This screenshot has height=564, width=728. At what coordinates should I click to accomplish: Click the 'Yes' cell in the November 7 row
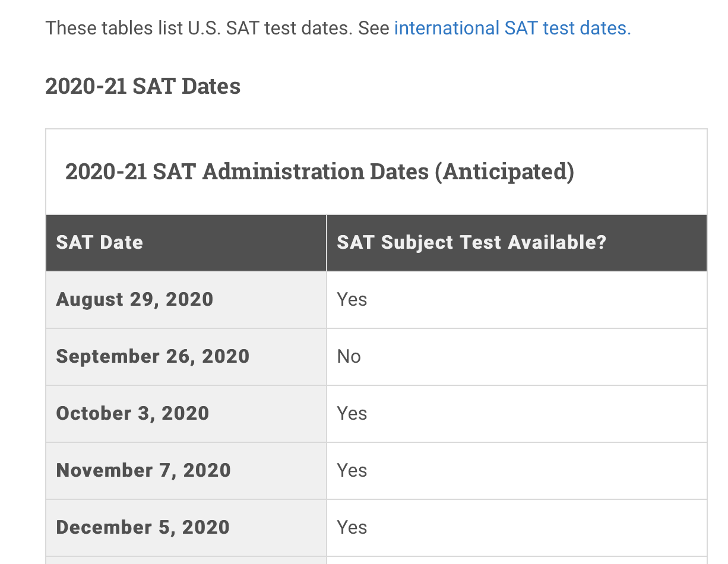pyautogui.click(x=517, y=471)
